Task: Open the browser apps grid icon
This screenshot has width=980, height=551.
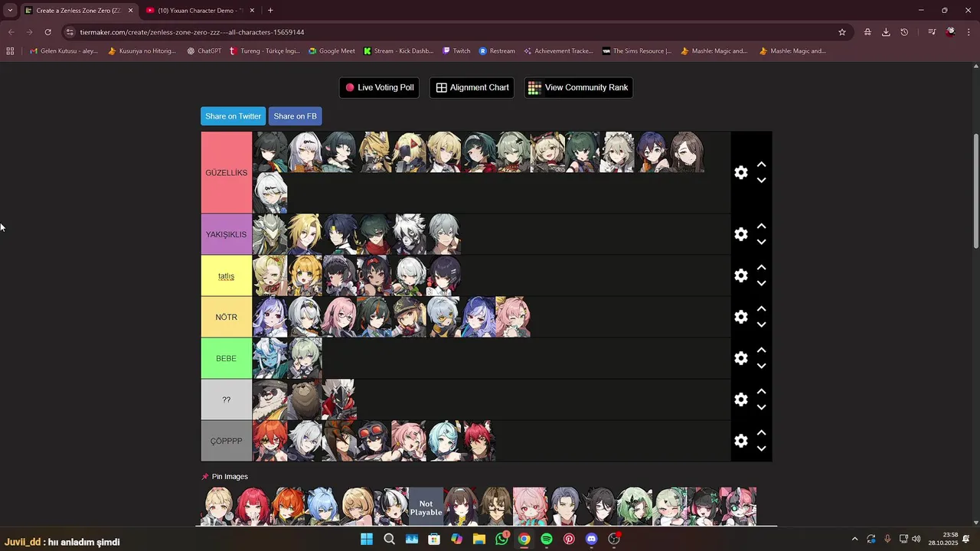Action: tap(10, 51)
